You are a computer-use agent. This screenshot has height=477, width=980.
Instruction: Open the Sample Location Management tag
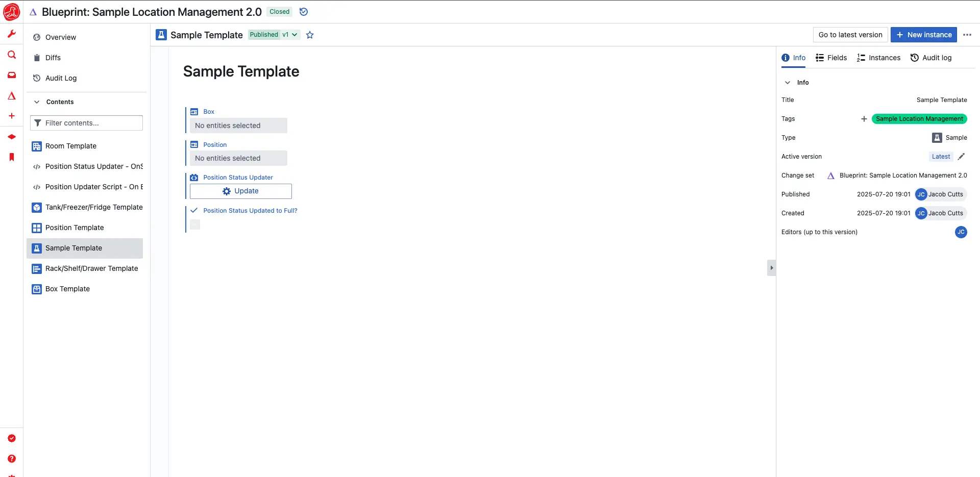click(x=919, y=119)
